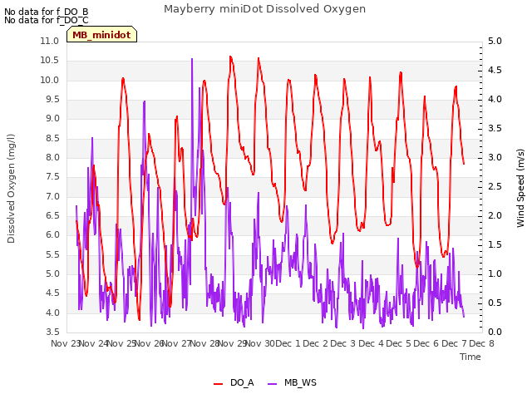This screenshot has width=532, height=399.
Task: Click the red DO_A legend line marker
Action: click(218, 384)
